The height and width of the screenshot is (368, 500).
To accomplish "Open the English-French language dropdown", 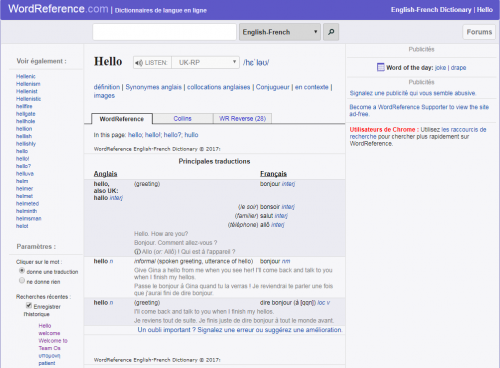I will point(280,32).
